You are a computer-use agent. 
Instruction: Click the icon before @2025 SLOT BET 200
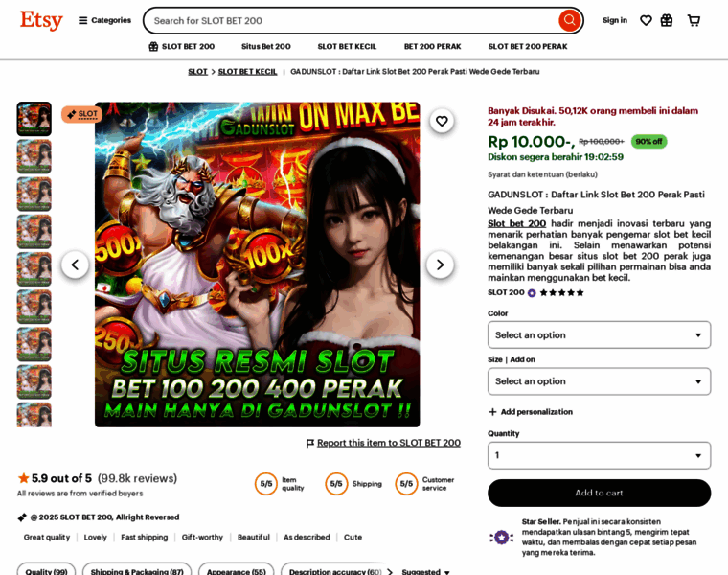pyautogui.click(x=22, y=517)
